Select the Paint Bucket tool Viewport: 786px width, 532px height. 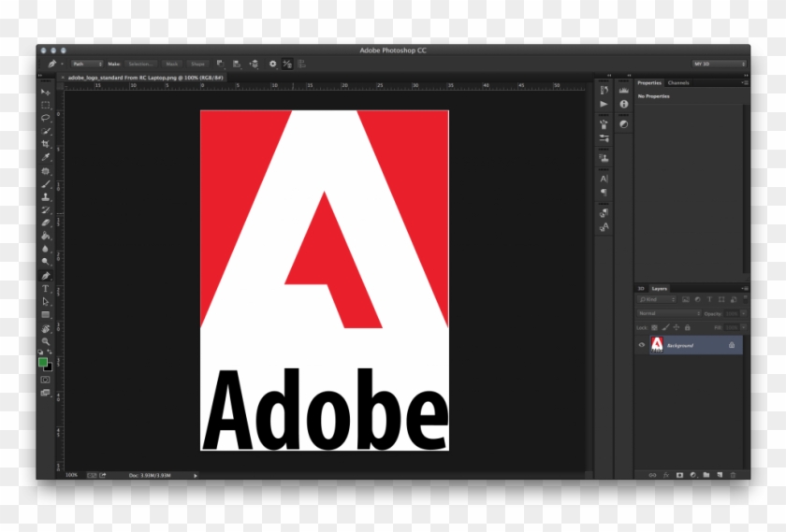46,236
